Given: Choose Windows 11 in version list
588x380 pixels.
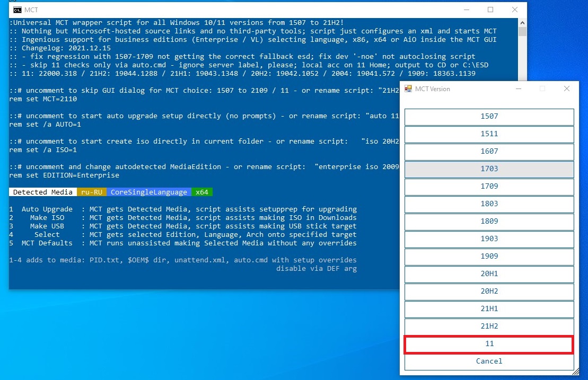Looking at the screenshot, I should coord(489,344).
